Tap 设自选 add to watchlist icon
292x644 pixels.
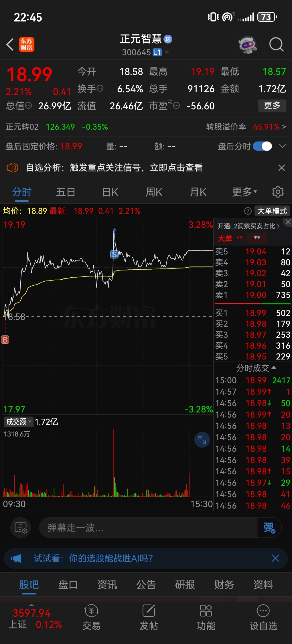[x=263, y=617]
